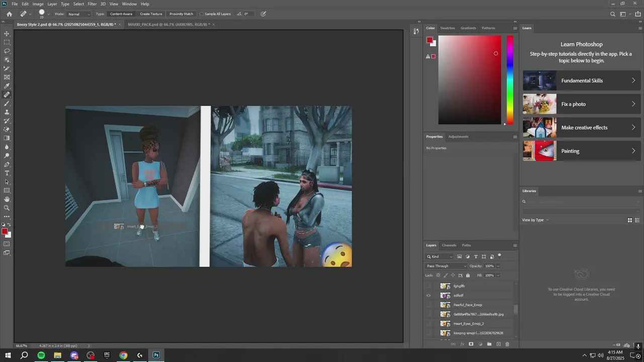The height and width of the screenshot is (362, 644).
Task: Show the kisspng-emoji layer
Action: click(x=429, y=333)
